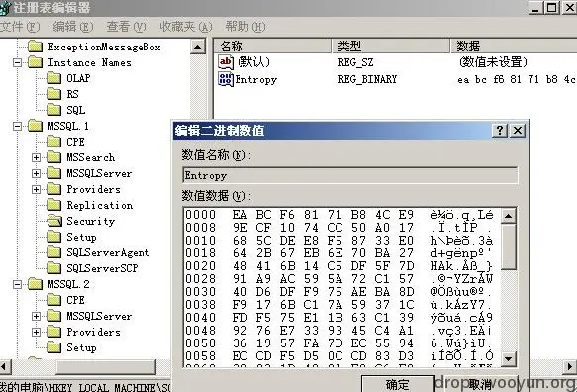Click the 数值名称 field containing Entropy

tap(350, 175)
